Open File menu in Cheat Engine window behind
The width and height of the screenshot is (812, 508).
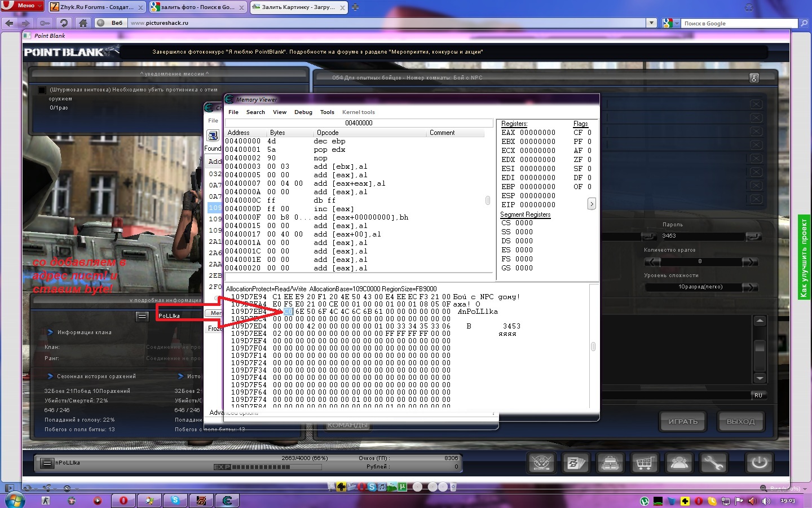click(x=213, y=121)
